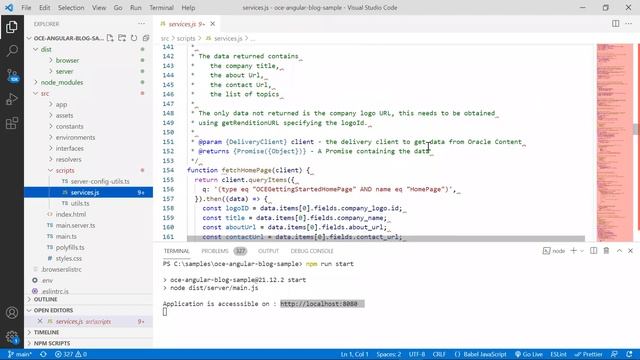Open the Search view in activity bar
Image resolution: width=640 pixels, height=360 pixels.
(12, 51)
